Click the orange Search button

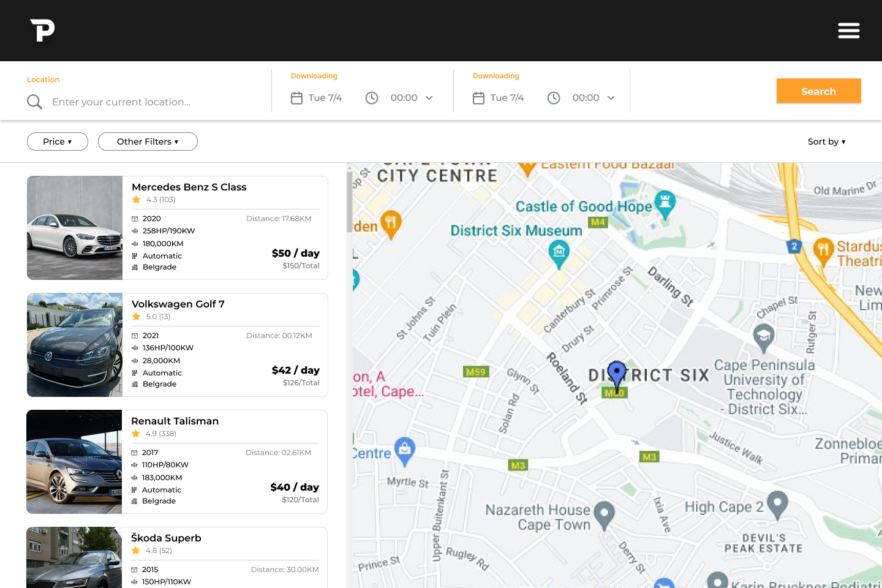(x=819, y=91)
